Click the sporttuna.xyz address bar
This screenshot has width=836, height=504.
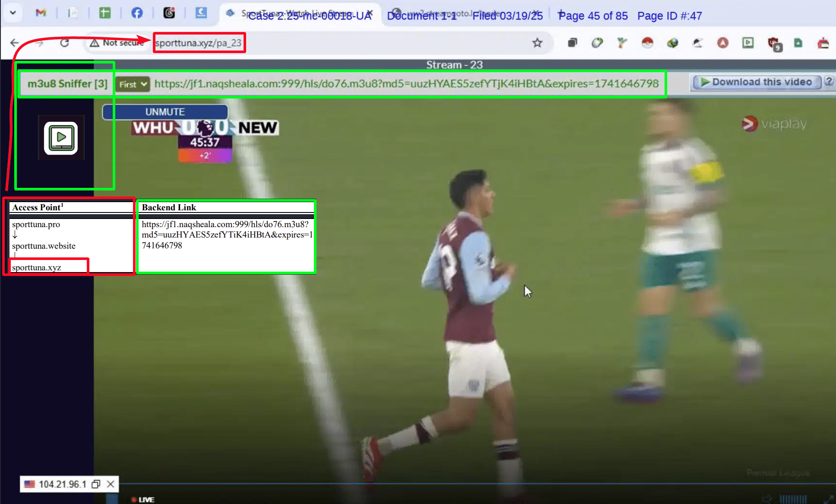click(199, 43)
